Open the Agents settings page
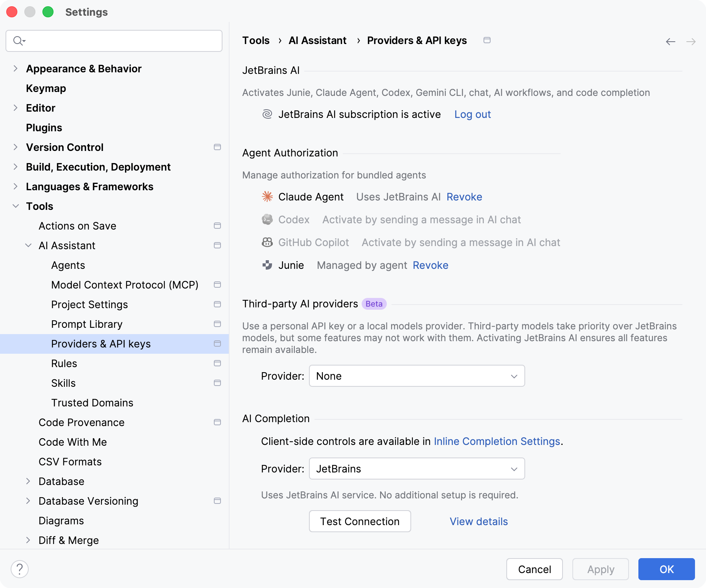 68,265
